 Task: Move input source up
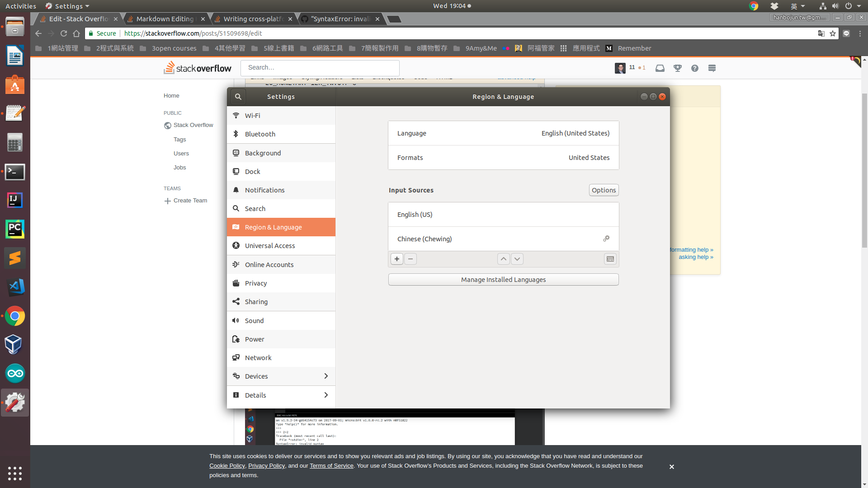pos(504,259)
